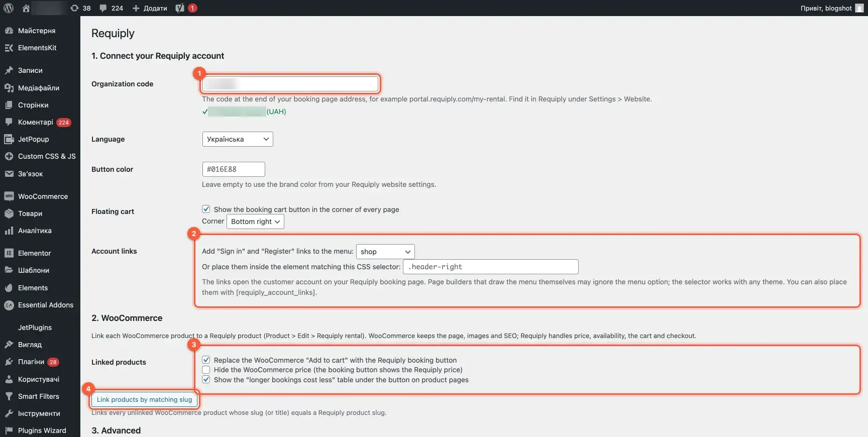Image resolution: width=868 pixels, height=437 pixels.
Task: Enable Hide the WooCommerce price option
Action: coord(206,370)
